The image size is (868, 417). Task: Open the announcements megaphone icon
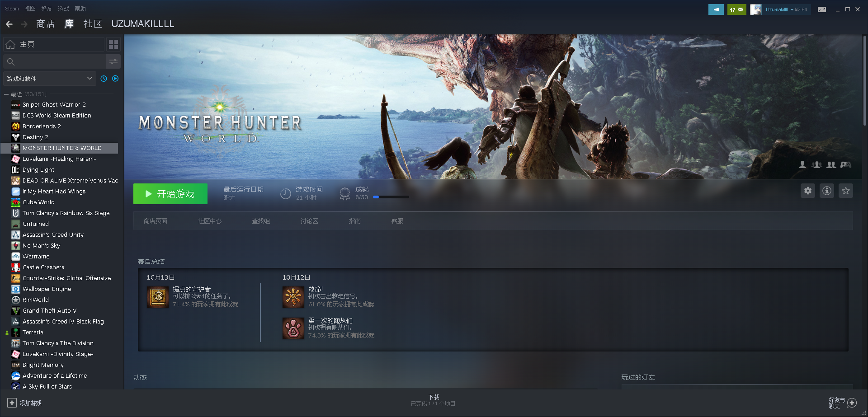click(716, 9)
